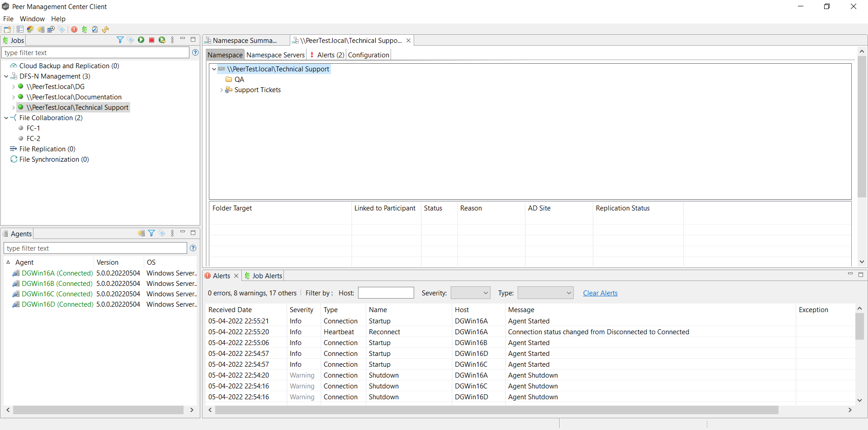
Task: Open the Configuration tab
Action: click(368, 55)
